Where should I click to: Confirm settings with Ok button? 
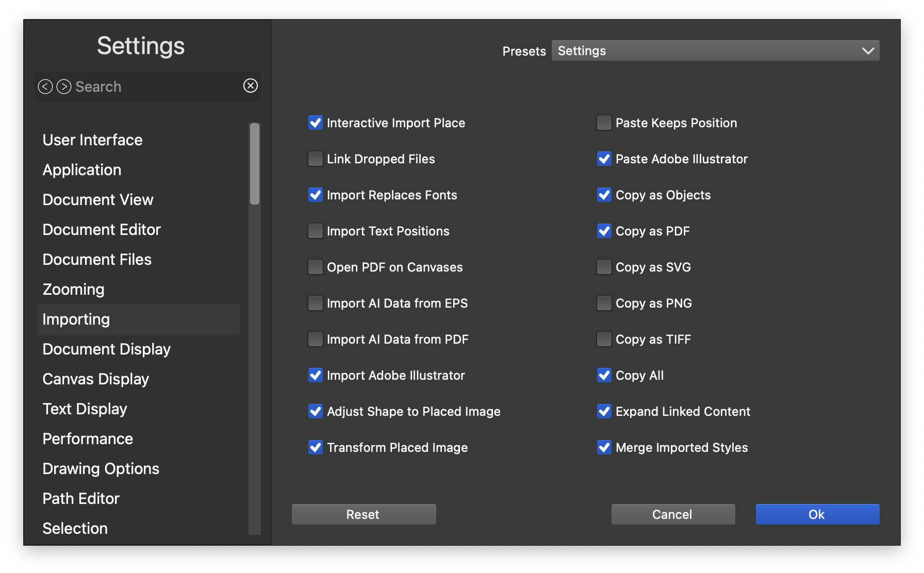click(817, 514)
